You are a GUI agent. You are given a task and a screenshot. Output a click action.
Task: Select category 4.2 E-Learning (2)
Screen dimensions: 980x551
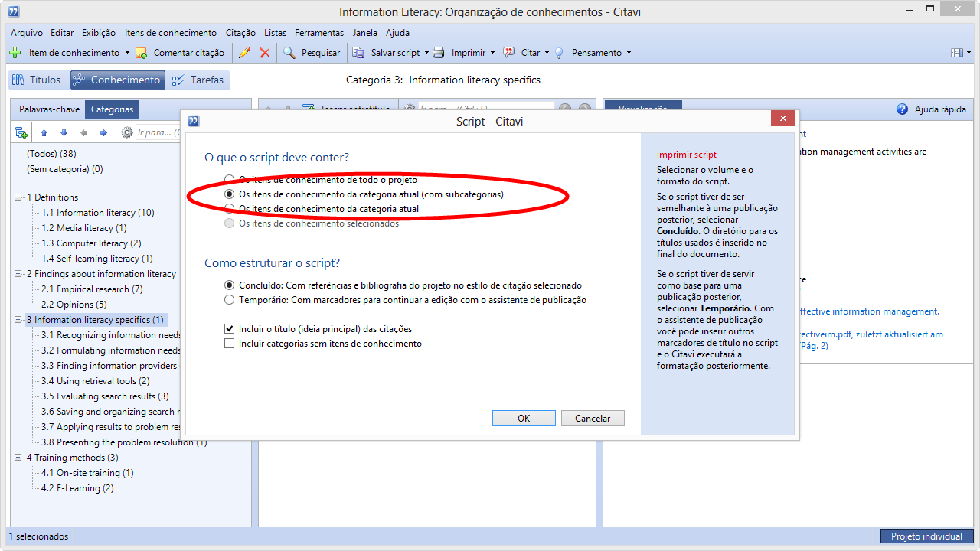pyautogui.click(x=77, y=488)
